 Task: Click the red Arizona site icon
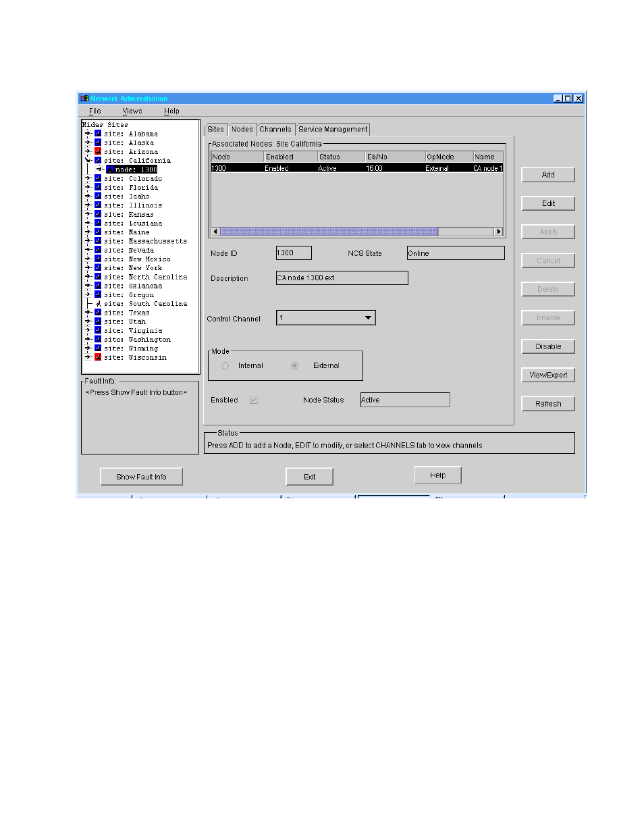click(x=98, y=151)
